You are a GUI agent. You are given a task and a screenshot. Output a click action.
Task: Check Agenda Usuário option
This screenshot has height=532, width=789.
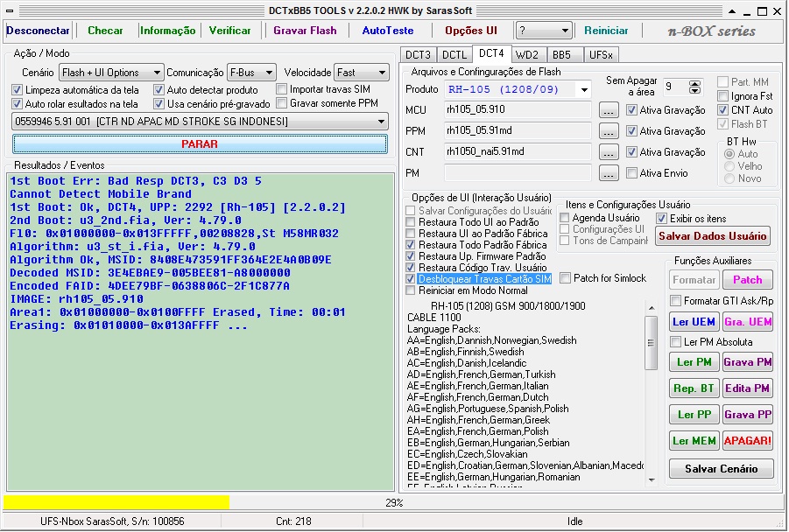pyautogui.click(x=565, y=218)
